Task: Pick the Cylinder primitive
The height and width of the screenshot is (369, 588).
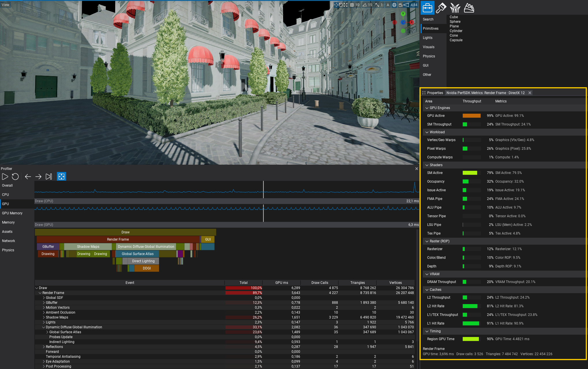Action: tap(456, 31)
